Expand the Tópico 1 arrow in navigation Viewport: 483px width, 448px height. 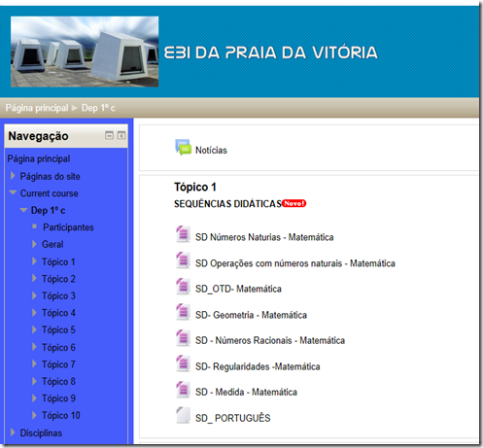tap(34, 261)
